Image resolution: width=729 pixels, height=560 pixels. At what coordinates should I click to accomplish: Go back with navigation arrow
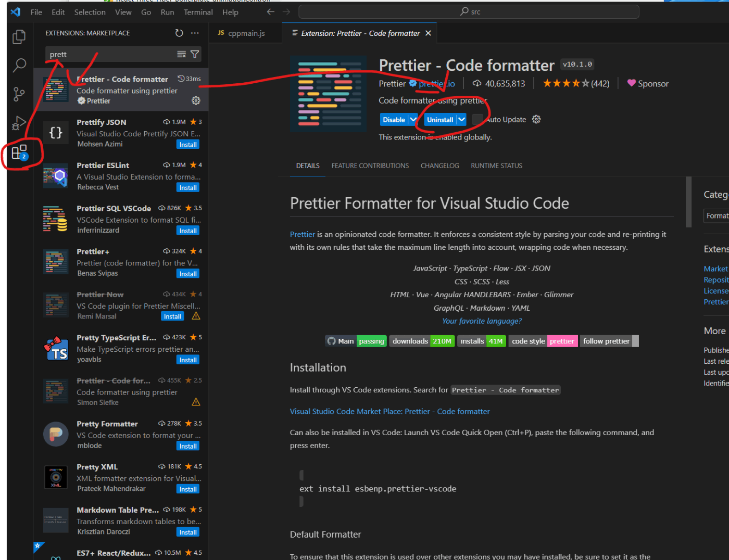(270, 11)
